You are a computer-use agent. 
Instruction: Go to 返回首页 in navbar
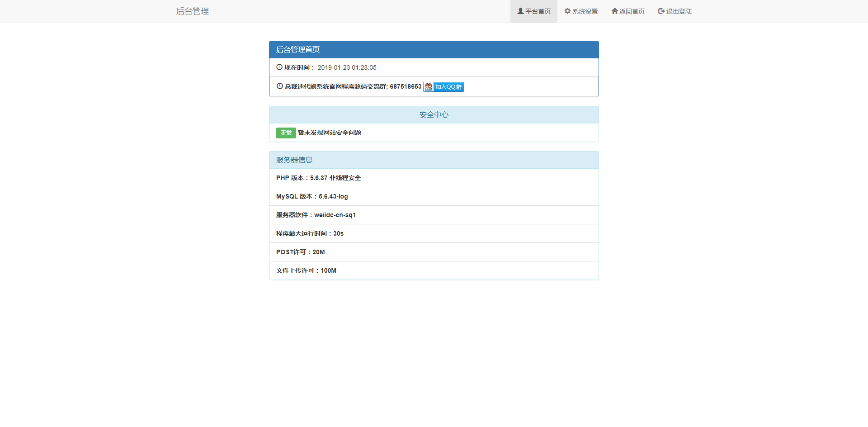628,11
